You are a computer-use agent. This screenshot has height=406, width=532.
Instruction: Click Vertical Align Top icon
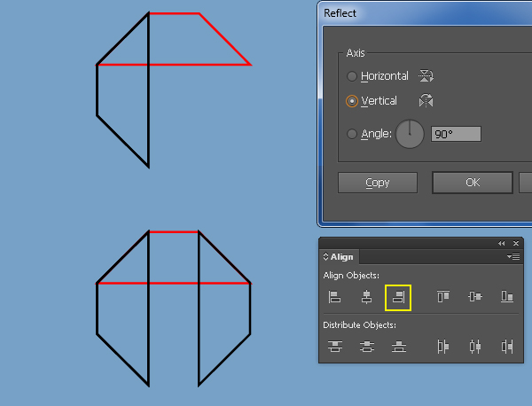pos(443,296)
